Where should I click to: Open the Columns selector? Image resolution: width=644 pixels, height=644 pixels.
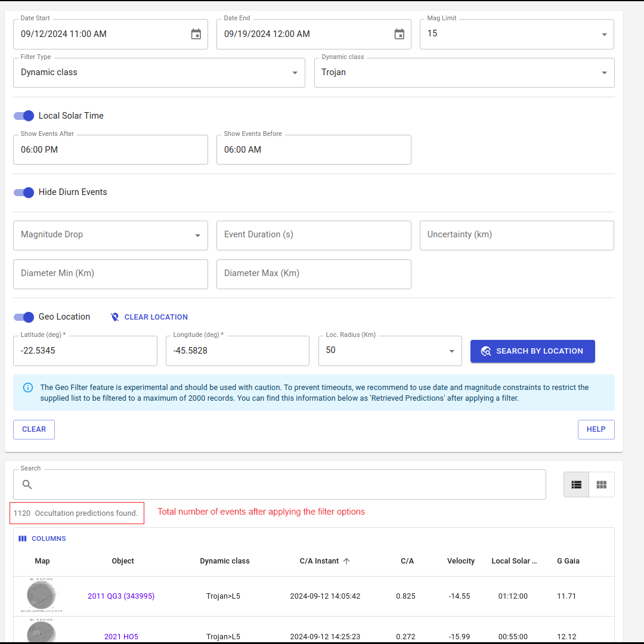coord(42,538)
